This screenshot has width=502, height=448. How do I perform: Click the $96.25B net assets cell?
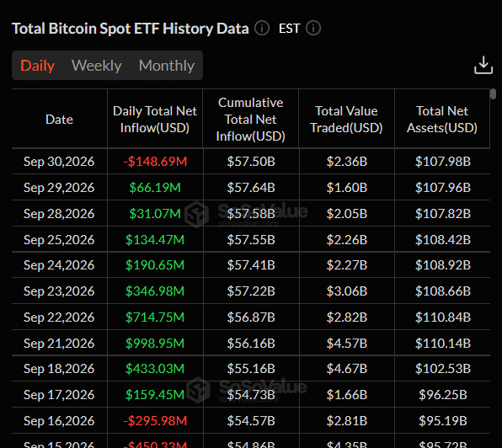(x=443, y=395)
